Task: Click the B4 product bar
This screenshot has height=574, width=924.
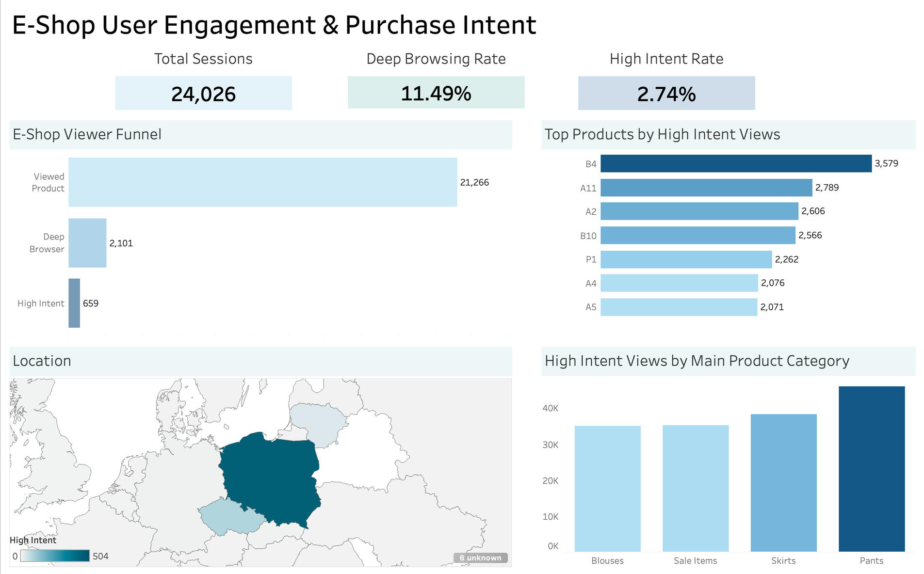Action: coord(735,163)
